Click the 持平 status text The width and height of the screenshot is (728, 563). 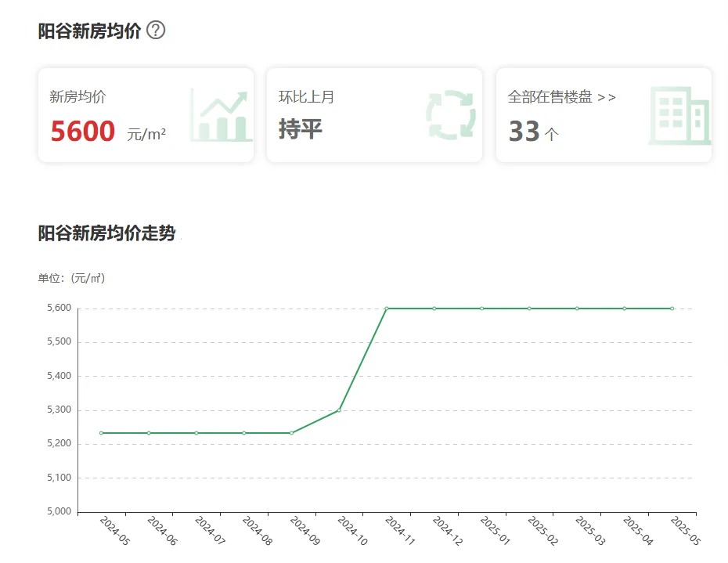301,129
